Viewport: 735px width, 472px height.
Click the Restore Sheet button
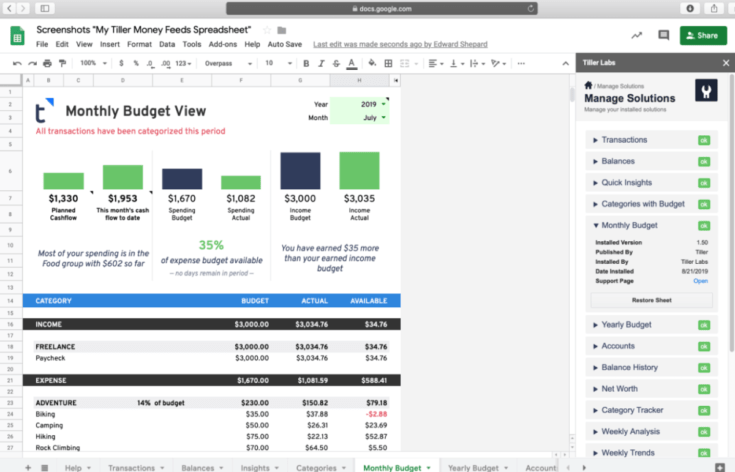coord(652,300)
